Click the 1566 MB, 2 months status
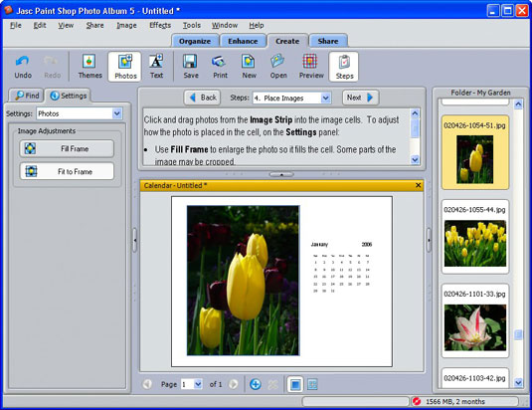 pos(455,401)
